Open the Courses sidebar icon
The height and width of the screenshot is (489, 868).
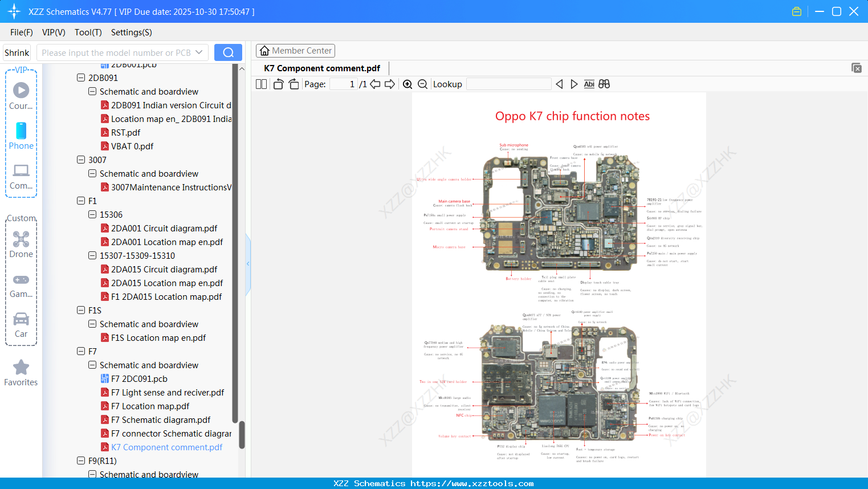pyautogui.click(x=21, y=90)
